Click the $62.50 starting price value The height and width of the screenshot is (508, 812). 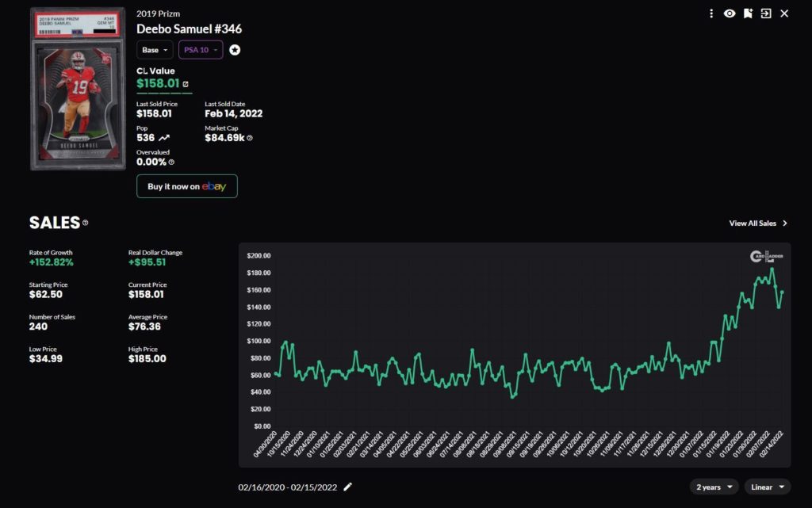45,294
